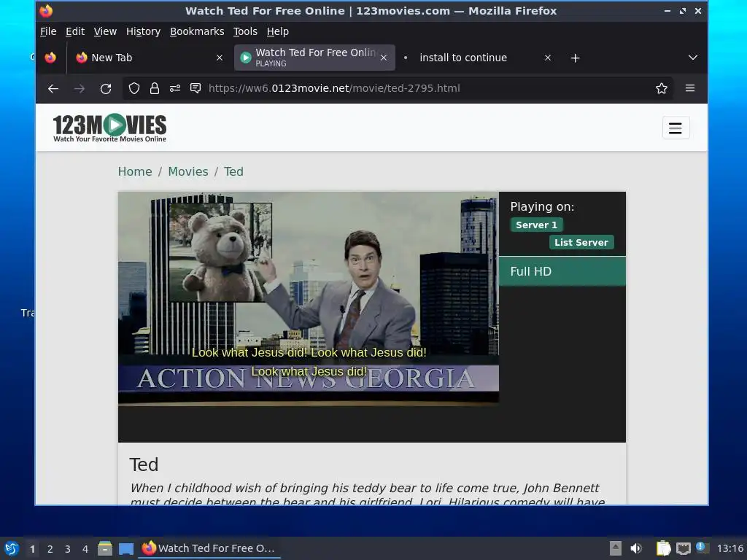
Task: Select Server 1 button
Action: point(536,225)
